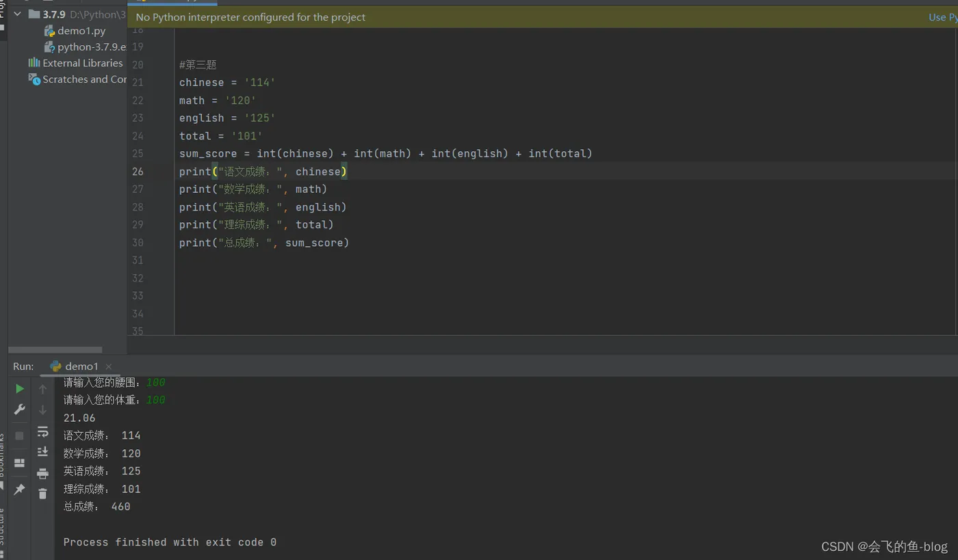Select the 3.7.9 project root folder

[54, 14]
